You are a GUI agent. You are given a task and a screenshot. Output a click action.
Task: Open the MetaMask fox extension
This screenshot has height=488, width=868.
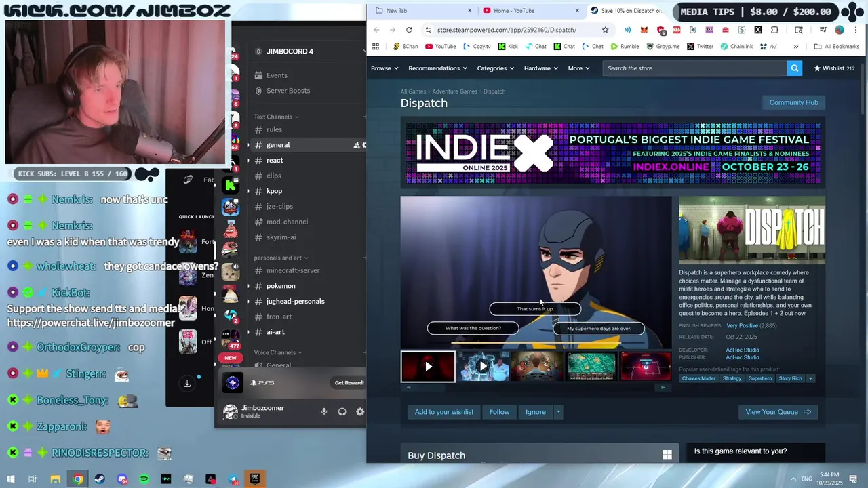[644, 30]
